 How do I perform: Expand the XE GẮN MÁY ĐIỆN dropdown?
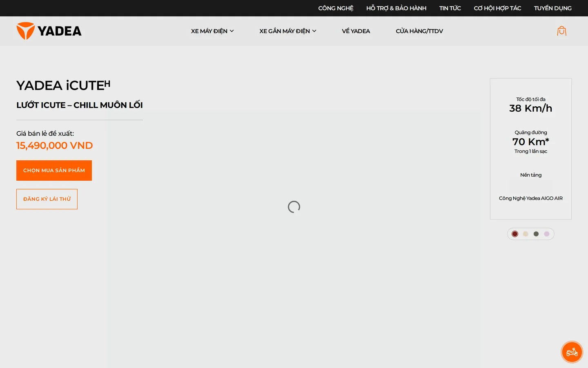click(x=288, y=31)
